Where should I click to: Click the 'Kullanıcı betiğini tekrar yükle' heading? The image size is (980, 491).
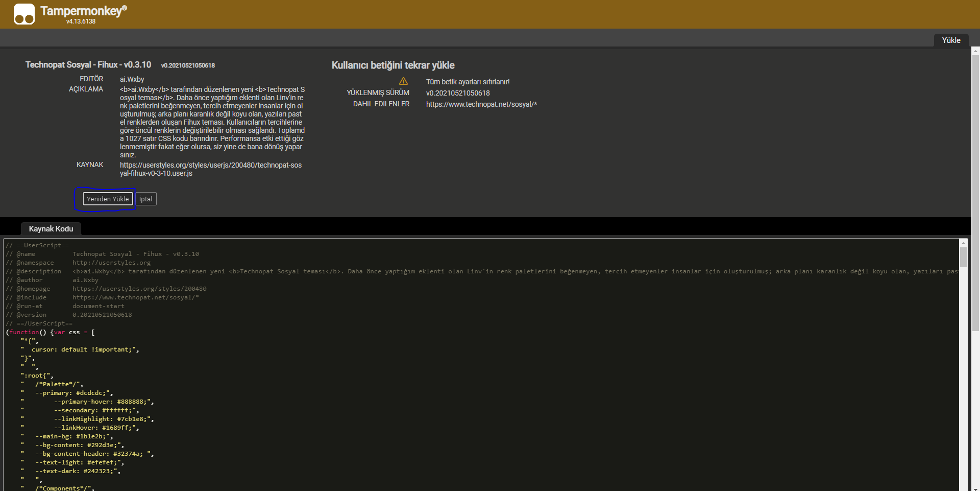pos(393,65)
